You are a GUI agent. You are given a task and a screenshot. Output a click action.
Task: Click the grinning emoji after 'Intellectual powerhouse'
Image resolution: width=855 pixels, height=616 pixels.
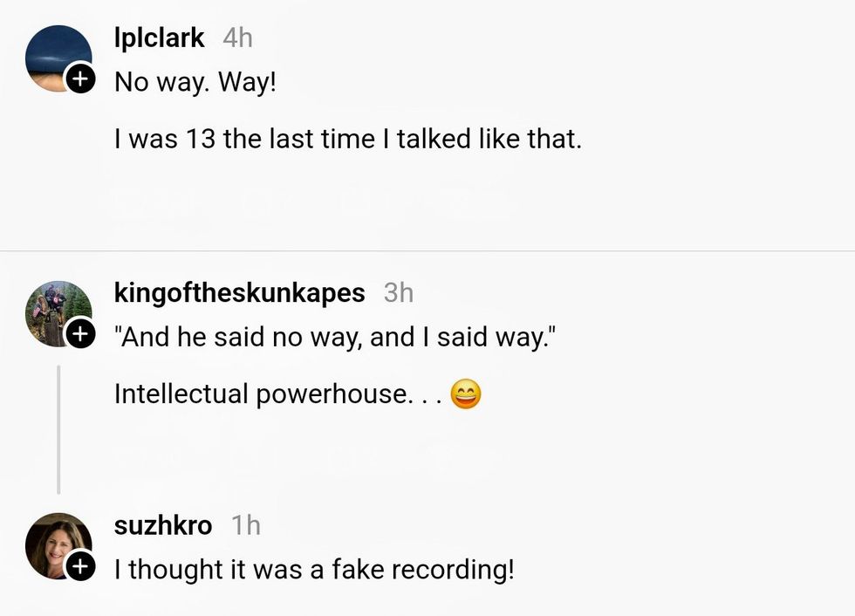[466, 395]
